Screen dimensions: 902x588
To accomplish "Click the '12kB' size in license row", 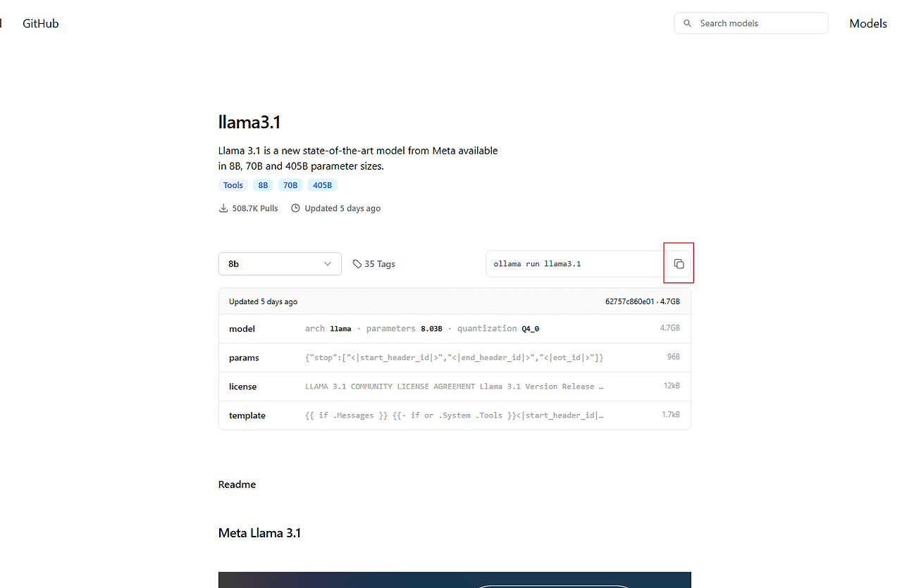I will click(672, 386).
